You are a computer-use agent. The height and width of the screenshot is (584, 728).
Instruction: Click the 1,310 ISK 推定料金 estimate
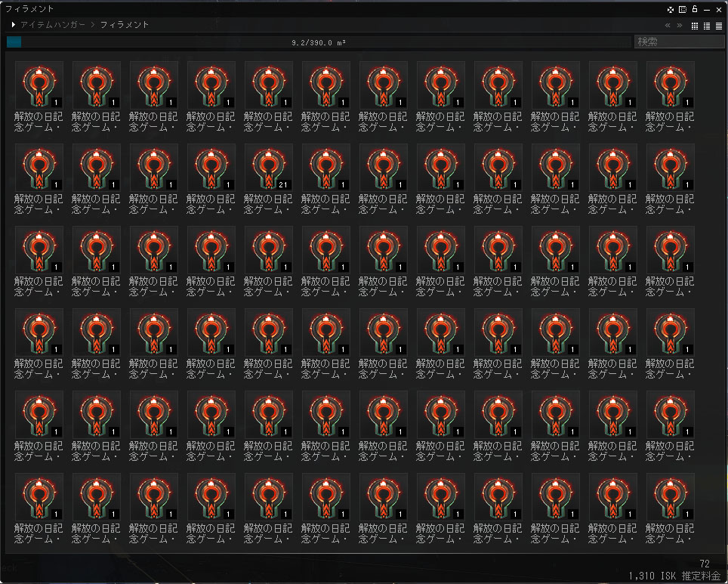(x=674, y=576)
